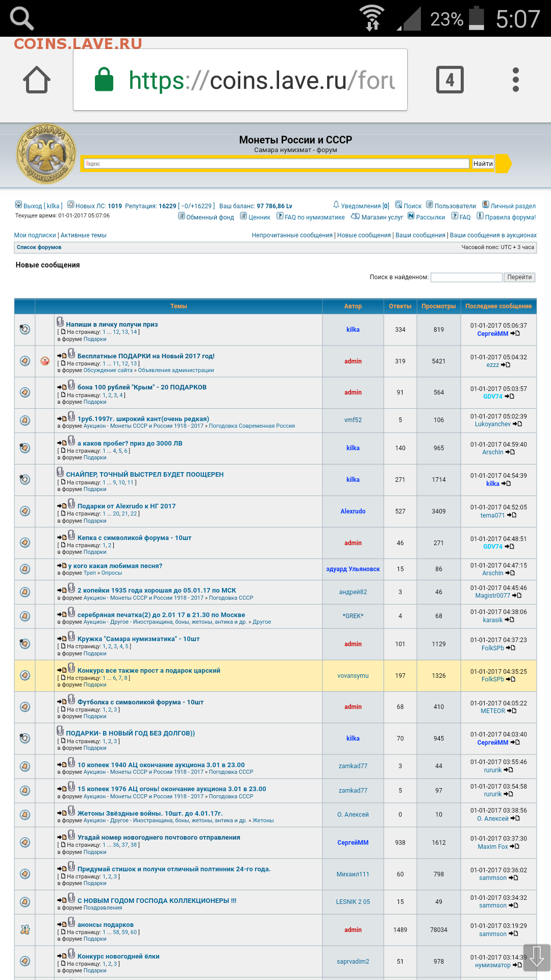551x980 pixels.
Task: Click the Просмотры column header
Action: (x=439, y=306)
